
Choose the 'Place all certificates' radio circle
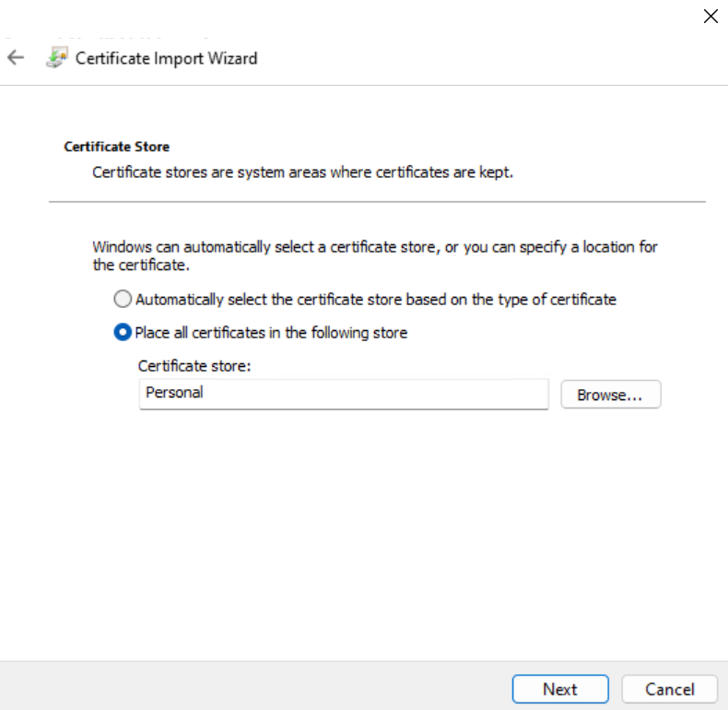123,333
